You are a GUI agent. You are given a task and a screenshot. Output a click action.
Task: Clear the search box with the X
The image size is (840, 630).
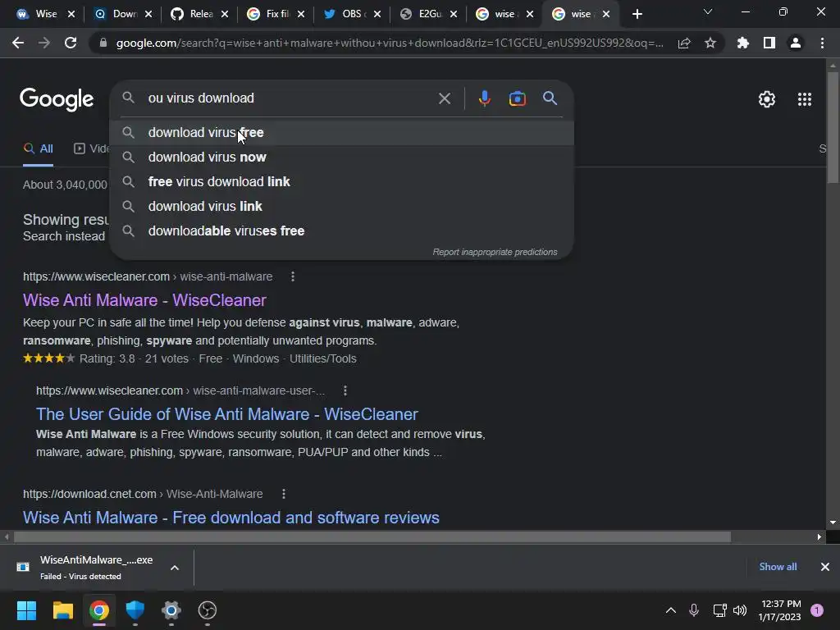pyautogui.click(x=445, y=98)
